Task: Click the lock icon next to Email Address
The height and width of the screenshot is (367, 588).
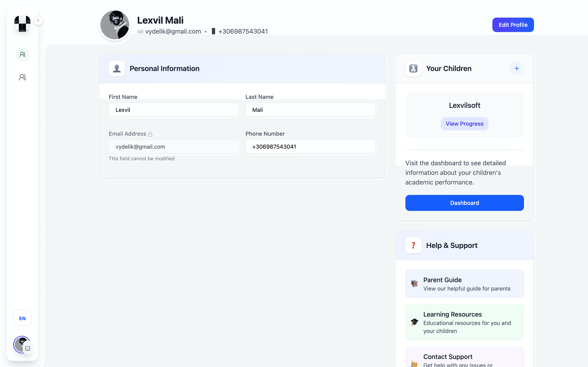Action: click(150, 134)
